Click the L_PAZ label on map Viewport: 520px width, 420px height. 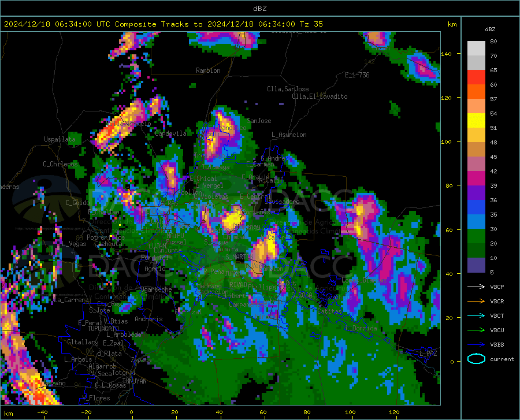pos(428,354)
